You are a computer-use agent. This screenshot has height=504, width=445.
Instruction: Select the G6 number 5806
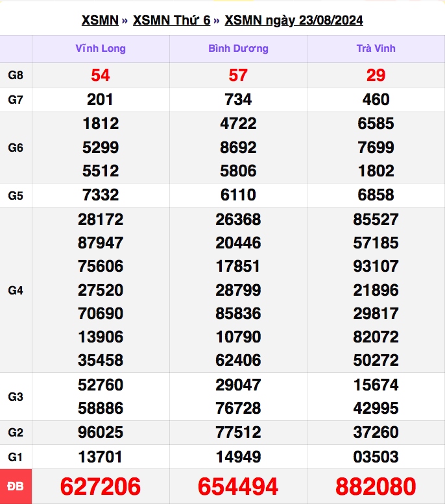click(x=238, y=171)
